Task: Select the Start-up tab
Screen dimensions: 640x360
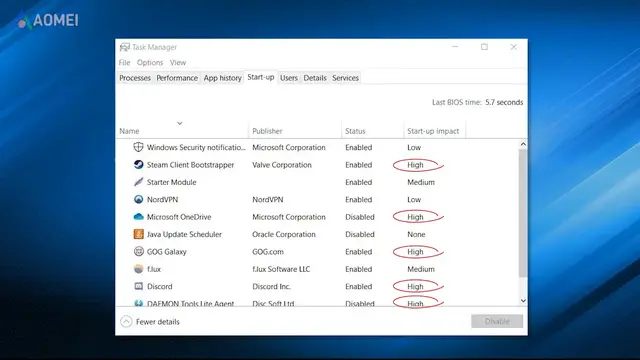Action: coord(260,77)
